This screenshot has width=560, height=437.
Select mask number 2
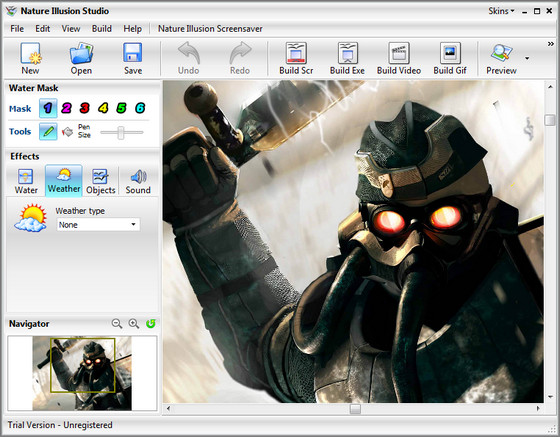point(66,108)
